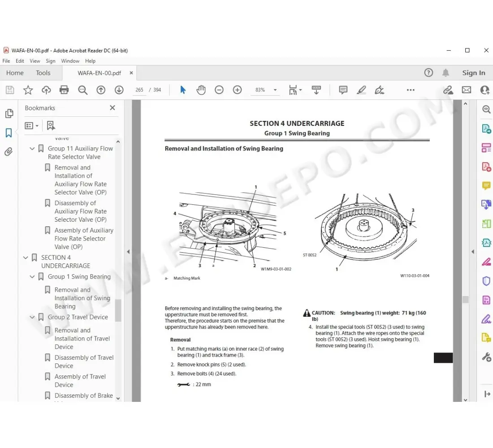Collapse SECTION 4 UNDERCARRIAGE bookmark
Viewport: 493px width, 448px height.
click(26, 258)
